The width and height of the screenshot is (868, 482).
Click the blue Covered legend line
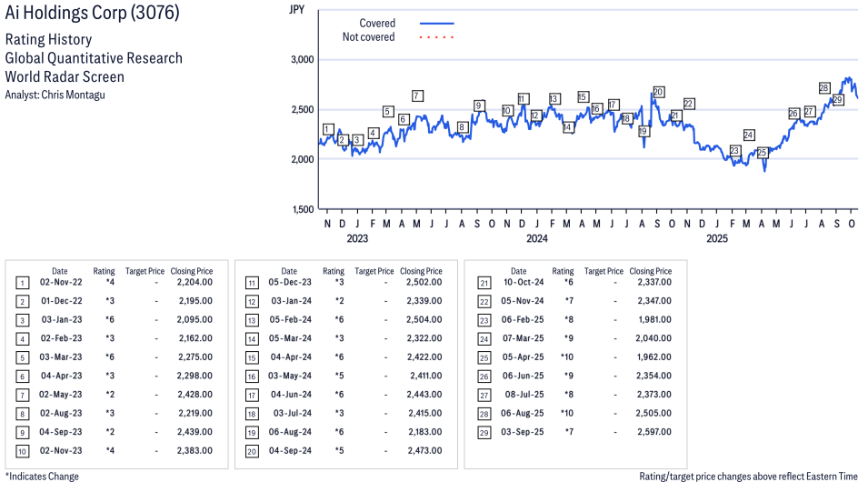[436, 24]
